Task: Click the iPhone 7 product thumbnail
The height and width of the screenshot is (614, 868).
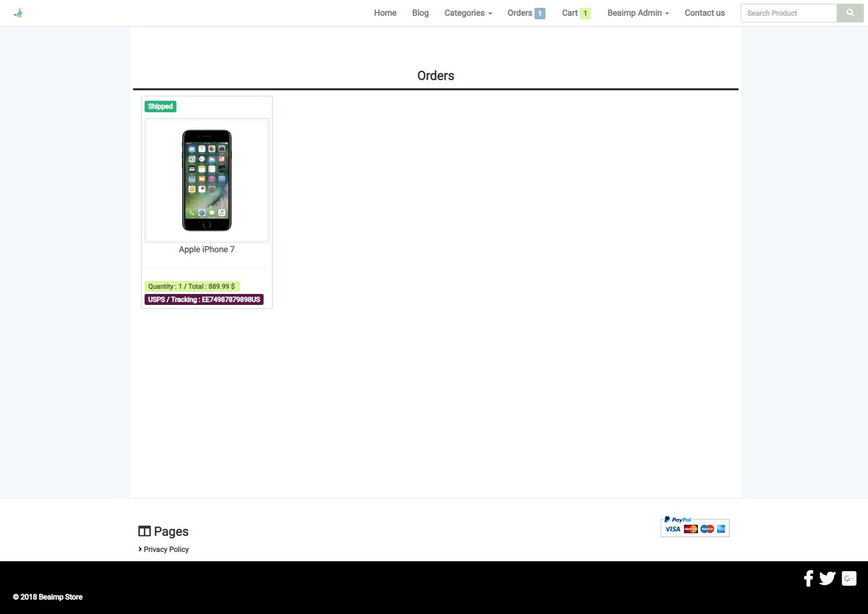Action: click(207, 180)
